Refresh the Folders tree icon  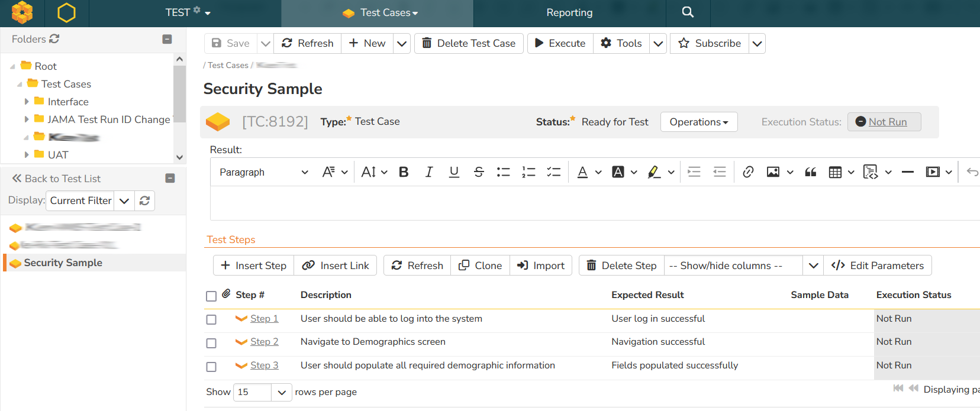coord(54,39)
